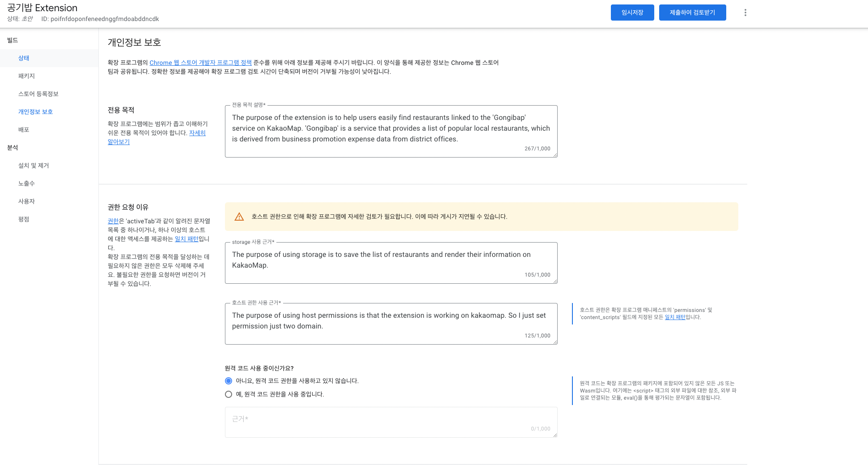Select 개인정보 보호 in sidebar
The image size is (868, 465).
coord(35,112)
